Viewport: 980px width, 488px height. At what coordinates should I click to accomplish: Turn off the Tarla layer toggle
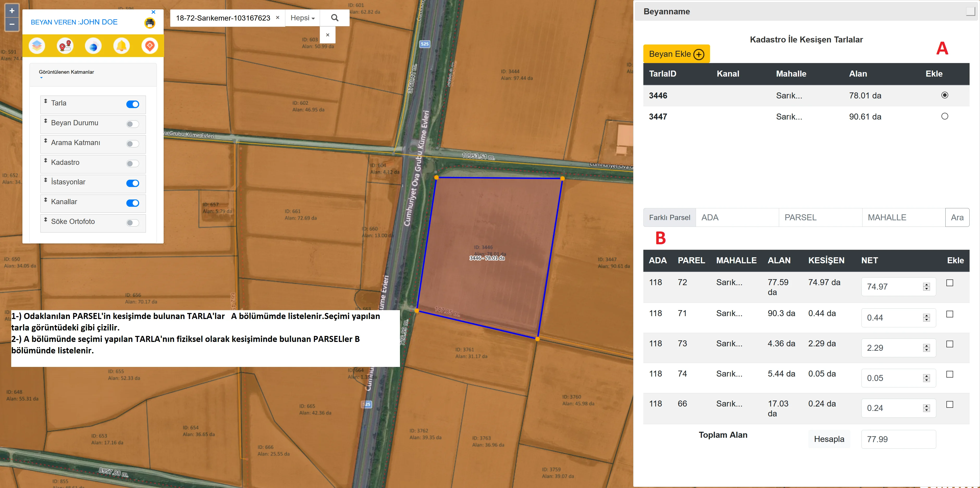coord(132,104)
